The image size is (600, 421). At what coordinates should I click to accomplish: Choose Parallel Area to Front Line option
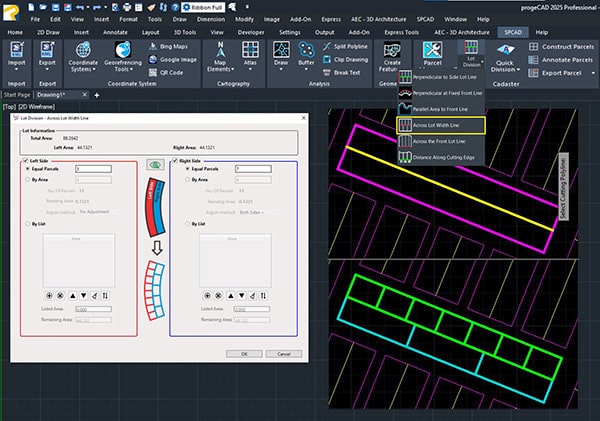click(441, 109)
